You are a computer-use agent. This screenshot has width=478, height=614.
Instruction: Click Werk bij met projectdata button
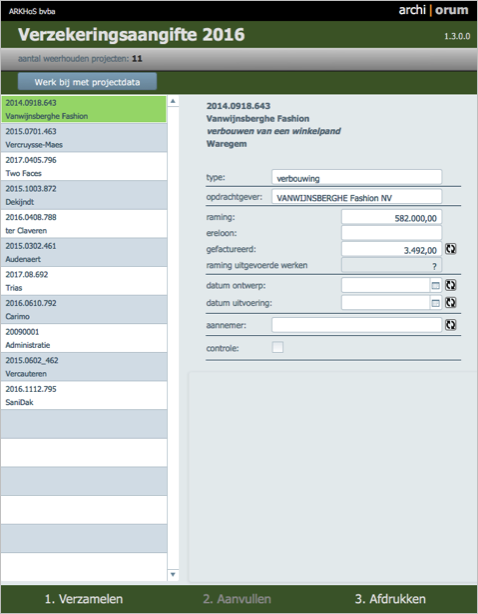pos(87,82)
